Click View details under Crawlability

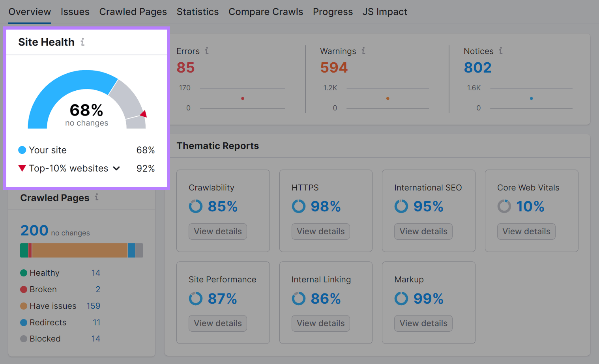tap(217, 231)
